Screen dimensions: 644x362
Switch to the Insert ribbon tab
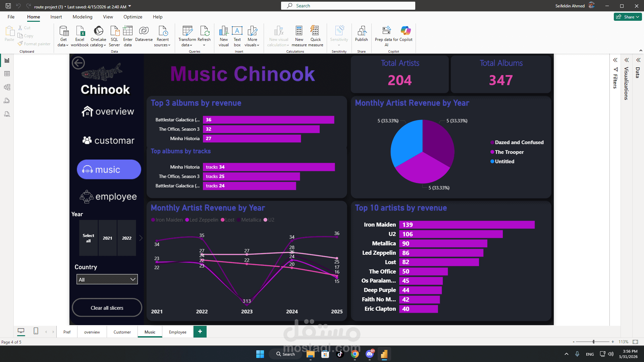[x=56, y=17]
